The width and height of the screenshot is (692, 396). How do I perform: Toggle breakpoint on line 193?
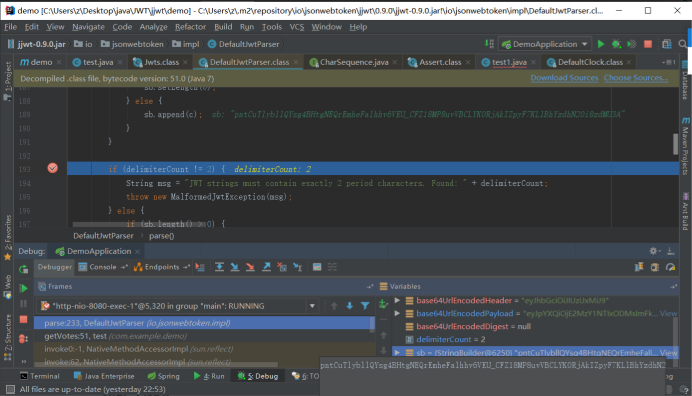point(53,168)
